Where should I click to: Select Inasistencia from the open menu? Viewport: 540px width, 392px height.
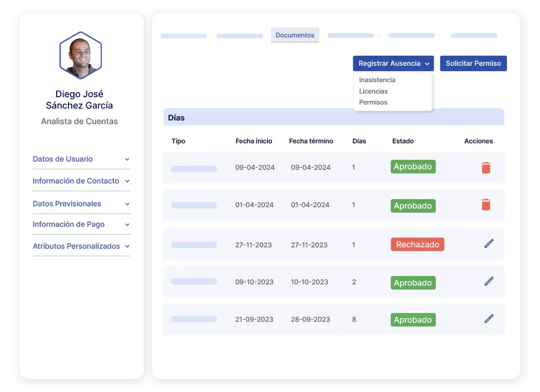point(377,79)
